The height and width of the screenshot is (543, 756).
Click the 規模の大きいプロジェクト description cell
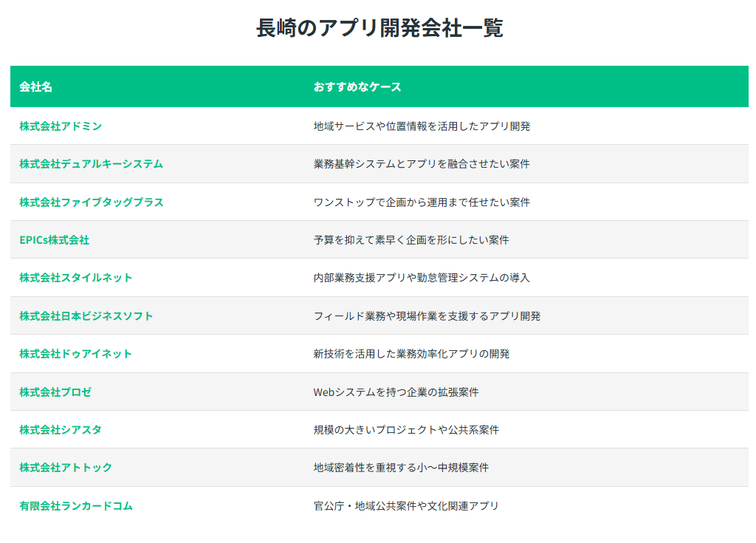[406, 430]
